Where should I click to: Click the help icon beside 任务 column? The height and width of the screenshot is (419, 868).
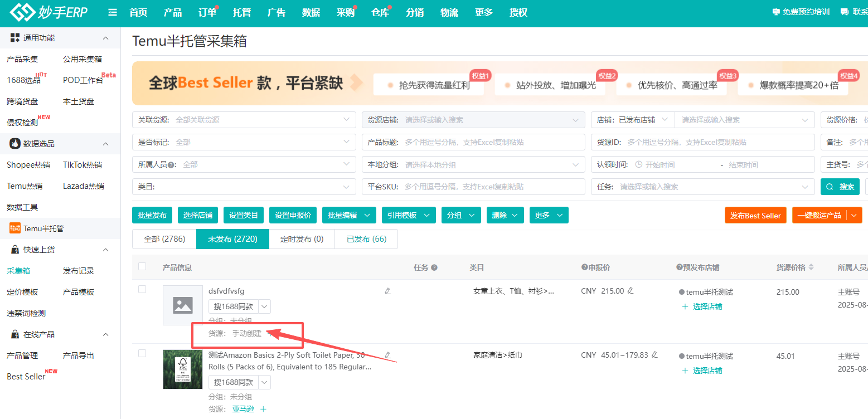tap(434, 267)
